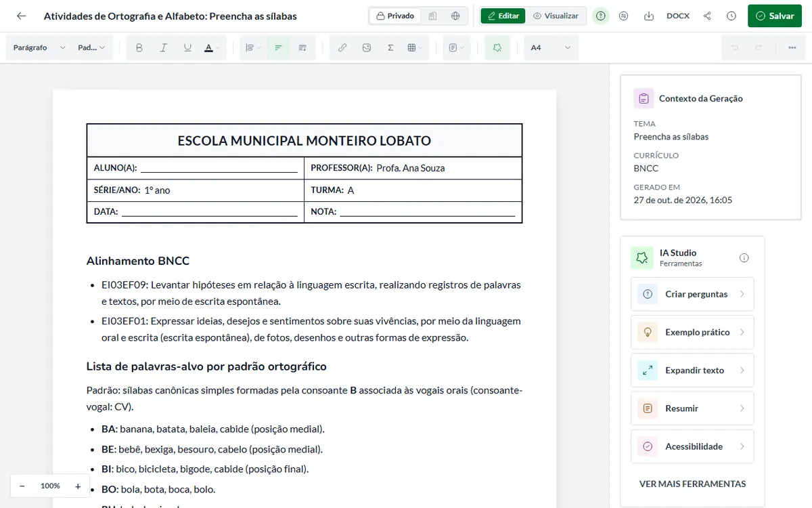Click the zoom in plus button
The image size is (812, 508).
(x=78, y=486)
